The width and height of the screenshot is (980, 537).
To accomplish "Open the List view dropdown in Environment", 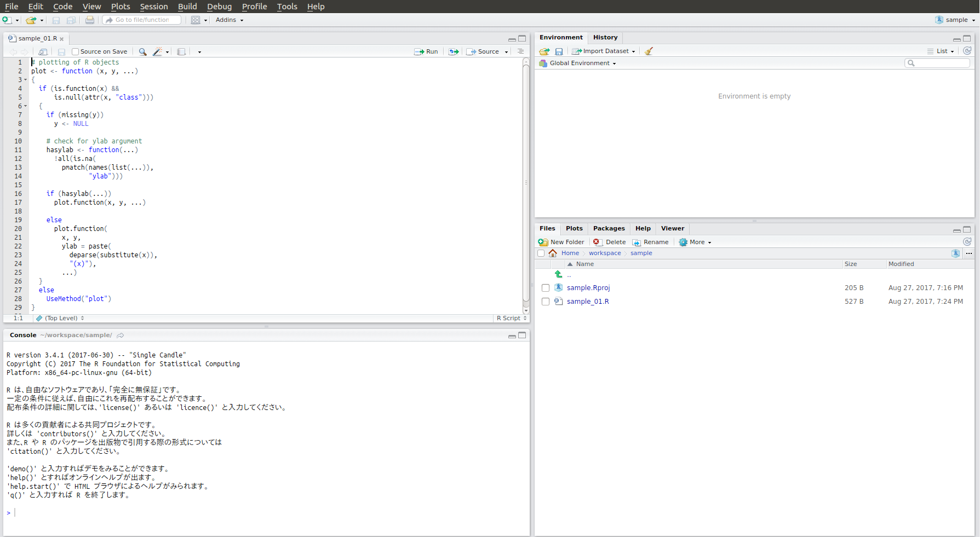I will [941, 51].
